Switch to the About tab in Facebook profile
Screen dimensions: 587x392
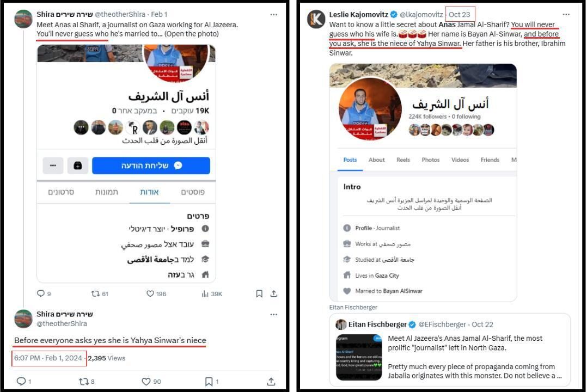pyautogui.click(x=376, y=160)
